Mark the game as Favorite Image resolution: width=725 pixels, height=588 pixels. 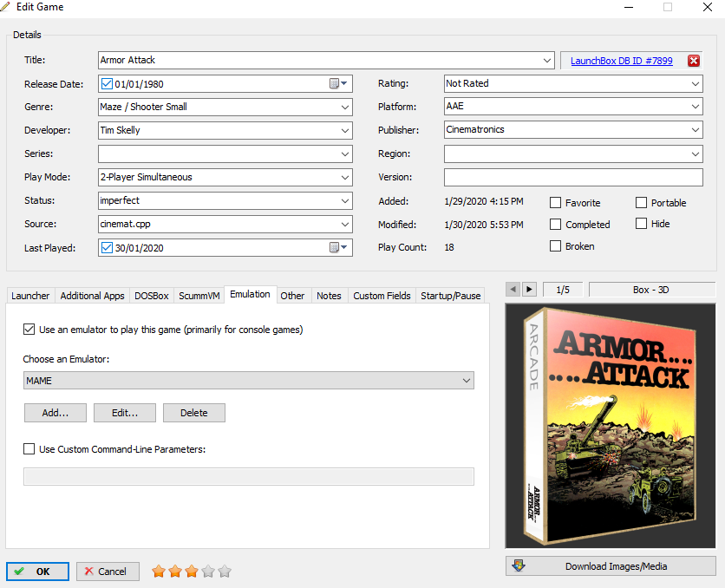(555, 202)
